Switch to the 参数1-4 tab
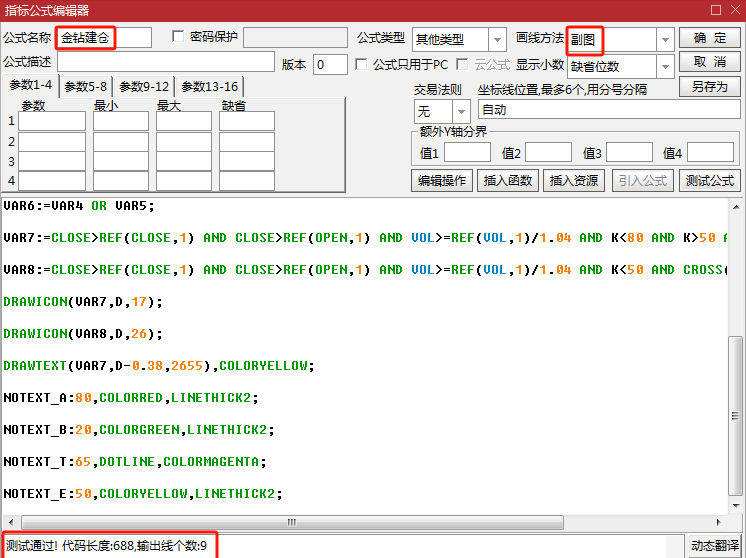This screenshot has height=558, width=746. (x=30, y=86)
